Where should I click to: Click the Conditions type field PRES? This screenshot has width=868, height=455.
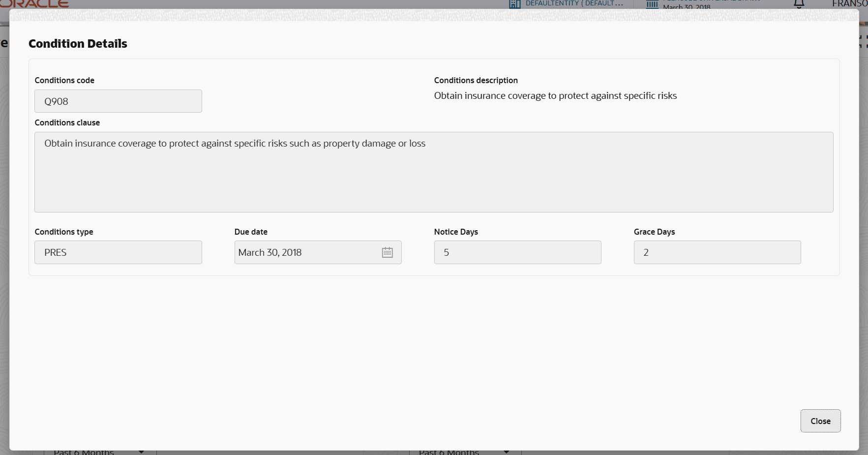[118, 252]
